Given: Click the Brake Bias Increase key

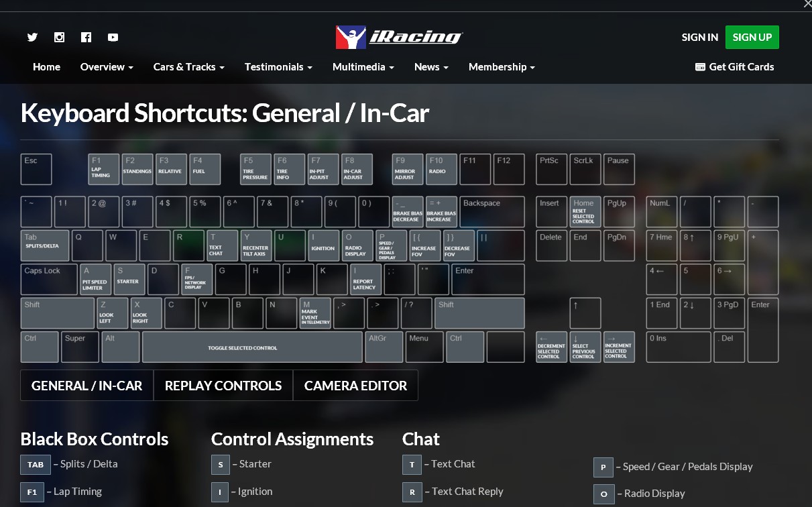Looking at the screenshot, I should 442,212.
